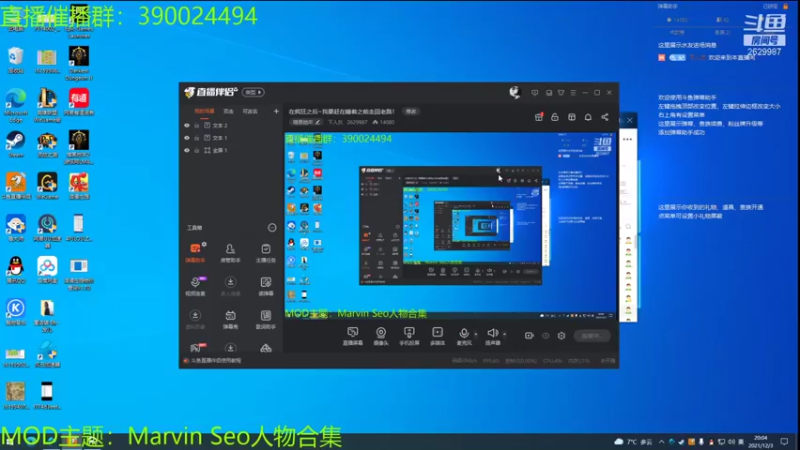The width and height of the screenshot is (800, 450).
Task: Open the taskbar clock showing 20:04
Action: click(x=760, y=442)
